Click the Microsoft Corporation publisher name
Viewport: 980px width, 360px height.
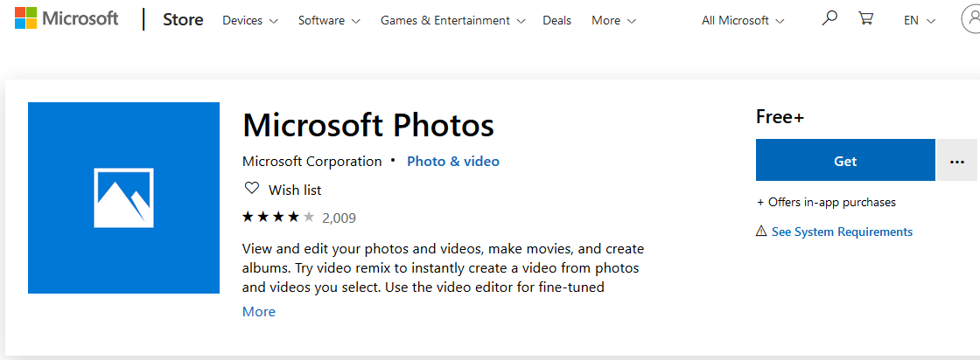311,162
